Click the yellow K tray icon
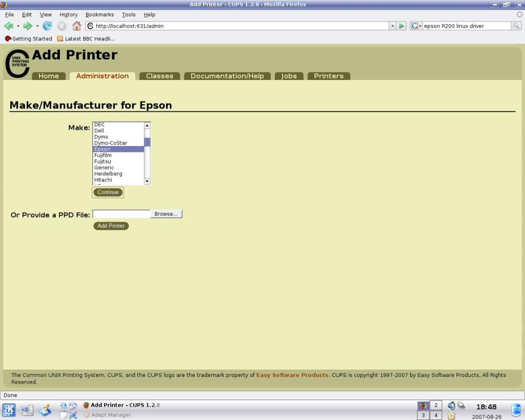Image resolution: width=525 pixels, height=420 pixels. (x=451, y=415)
